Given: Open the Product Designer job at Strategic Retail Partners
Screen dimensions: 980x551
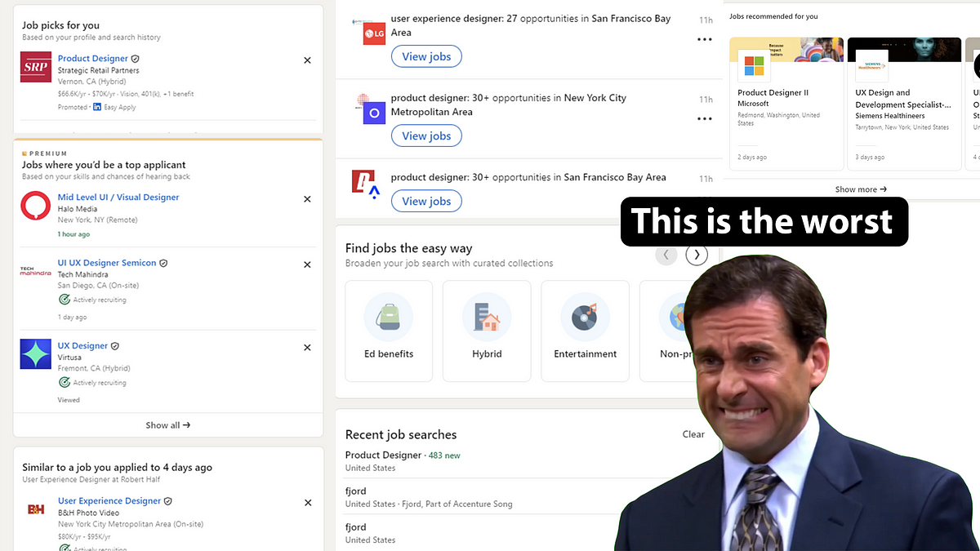Looking at the screenshot, I should pos(93,59).
